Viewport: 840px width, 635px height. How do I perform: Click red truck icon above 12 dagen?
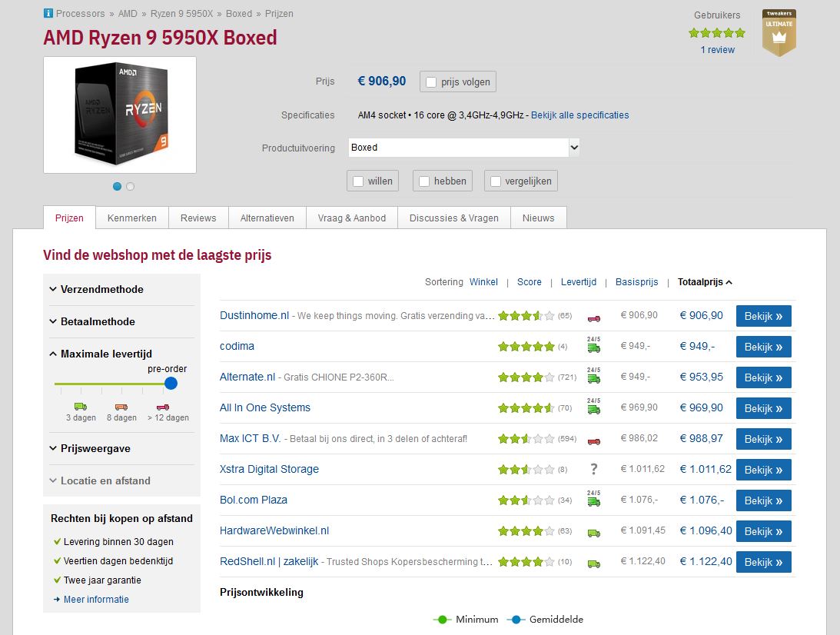tap(163, 407)
